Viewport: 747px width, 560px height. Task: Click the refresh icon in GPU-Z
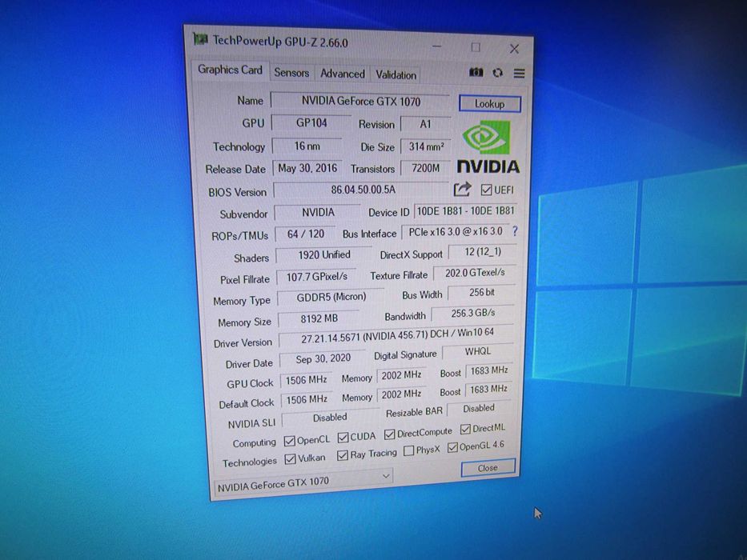pos(498,73)
